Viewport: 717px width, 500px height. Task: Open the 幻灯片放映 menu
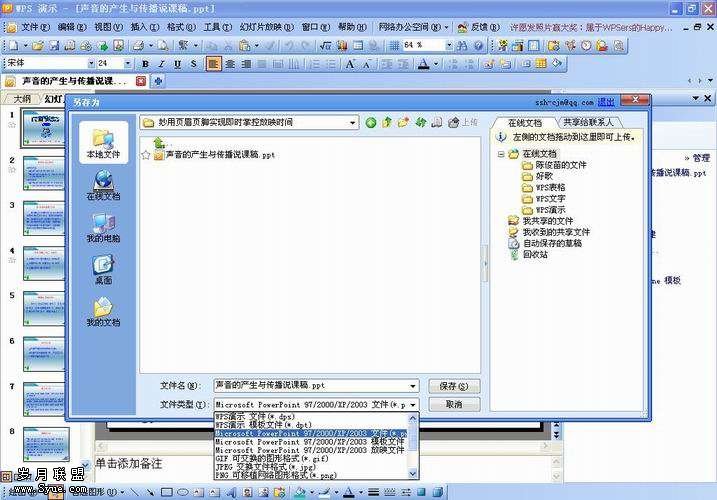[x=267, y=27]
